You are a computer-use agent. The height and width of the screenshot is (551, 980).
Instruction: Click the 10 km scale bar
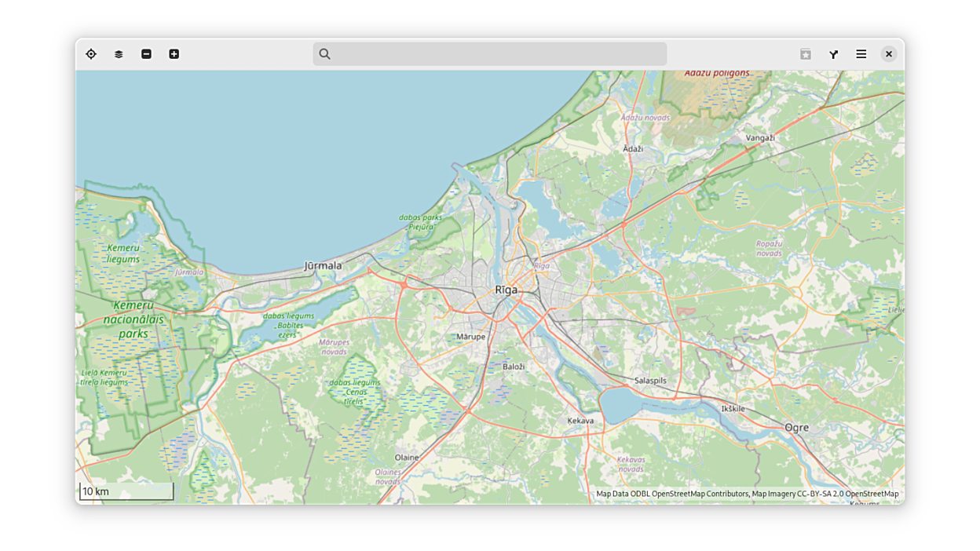126,491
